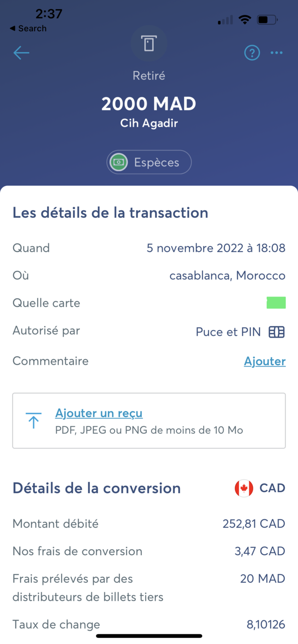Click the exchange rate value 8,10126
298x644 pixels.
point(266,624)
